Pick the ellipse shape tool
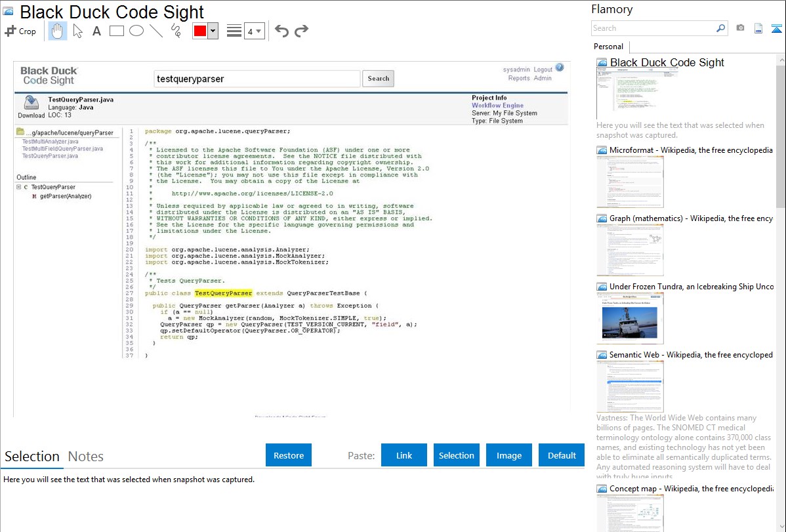Viewport: 786px width, 532px height. [136, 31]
